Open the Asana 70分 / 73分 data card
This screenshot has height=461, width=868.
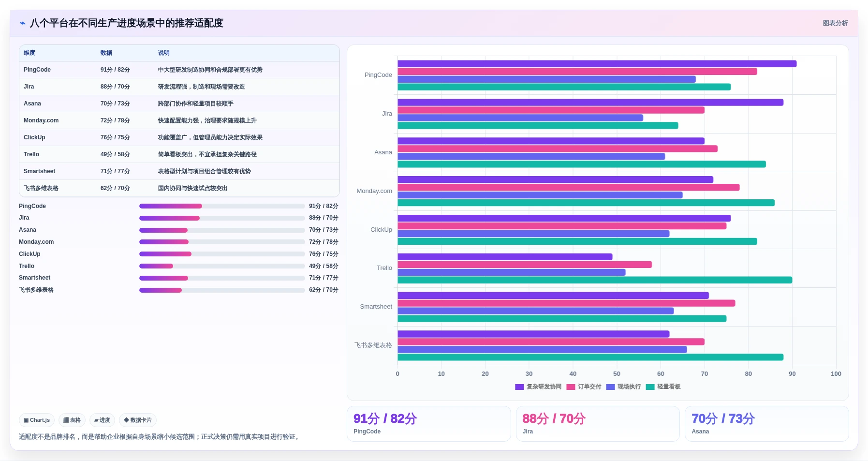tap(766, 424)
